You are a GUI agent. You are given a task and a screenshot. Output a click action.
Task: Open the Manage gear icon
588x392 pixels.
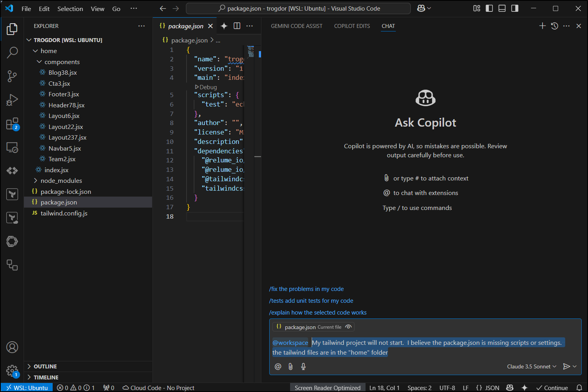coord(12,371)
